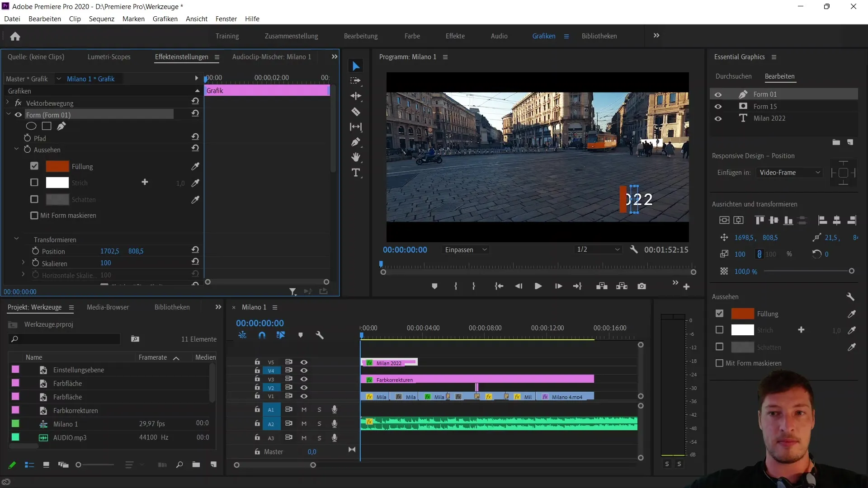Open Master Grafik clip dropdown
Viewport: 868px width, 488px height.
pyautogui.click(x=58, y=79)
